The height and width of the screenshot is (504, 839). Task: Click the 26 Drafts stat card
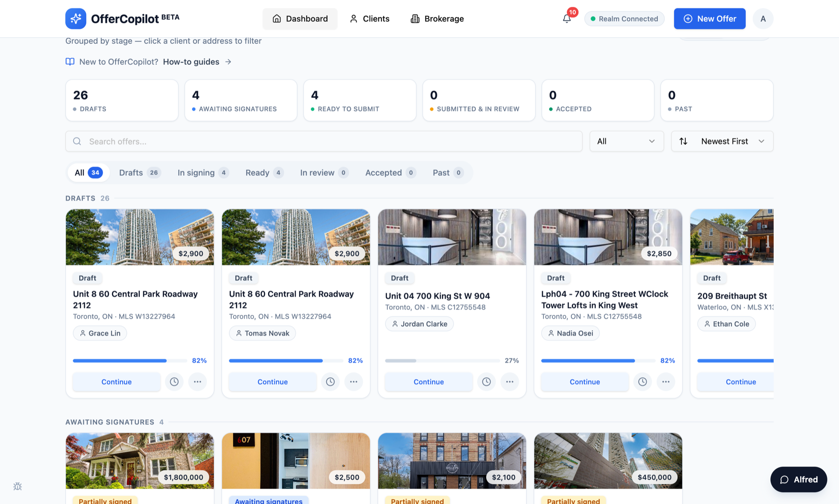[122, 100]
